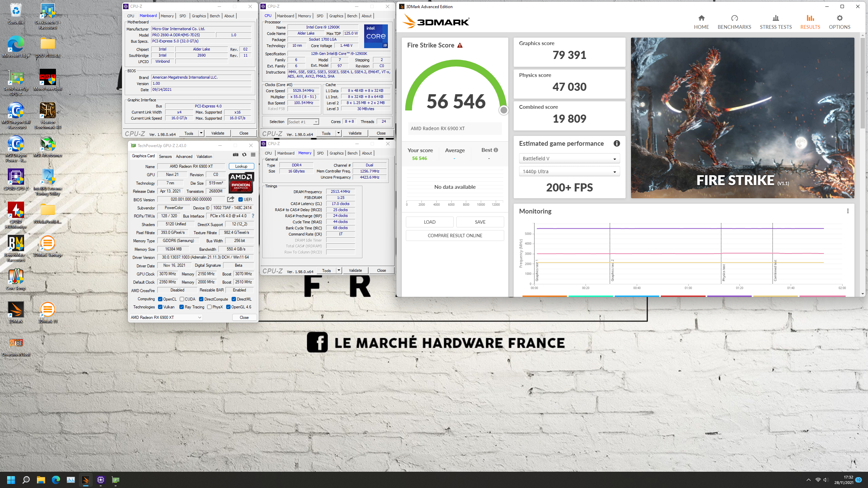Toggle the OpenCL checkbox in GPU-Z
This screenshot has width=868, height=488.
point(160,299)
